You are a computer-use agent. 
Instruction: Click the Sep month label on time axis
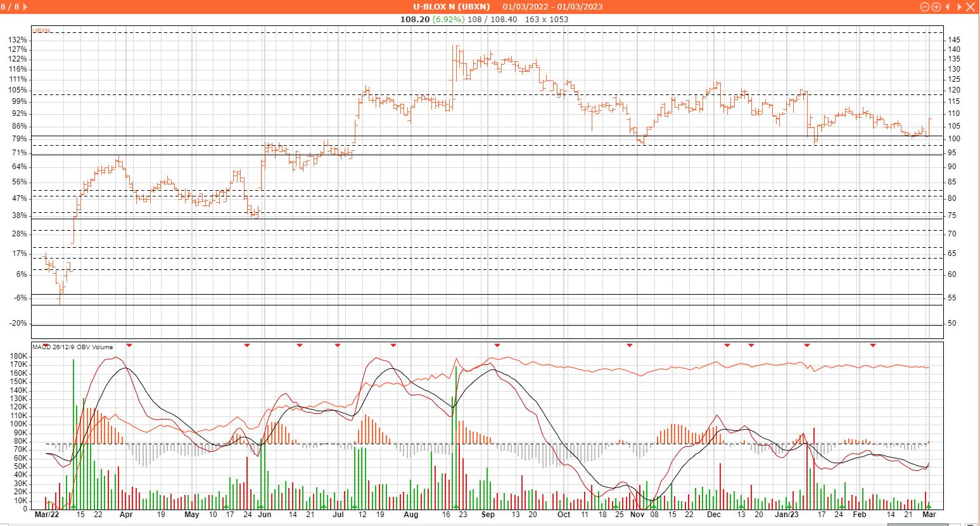[488, 515]
